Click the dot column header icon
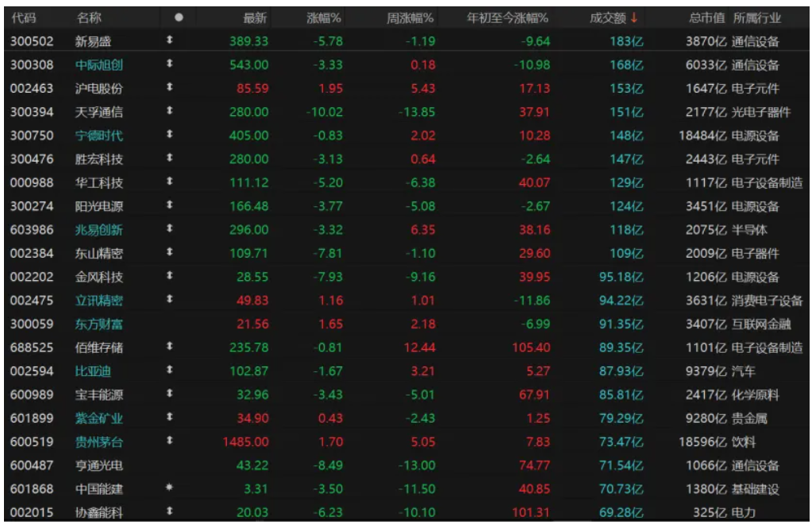 click(179, 17)
